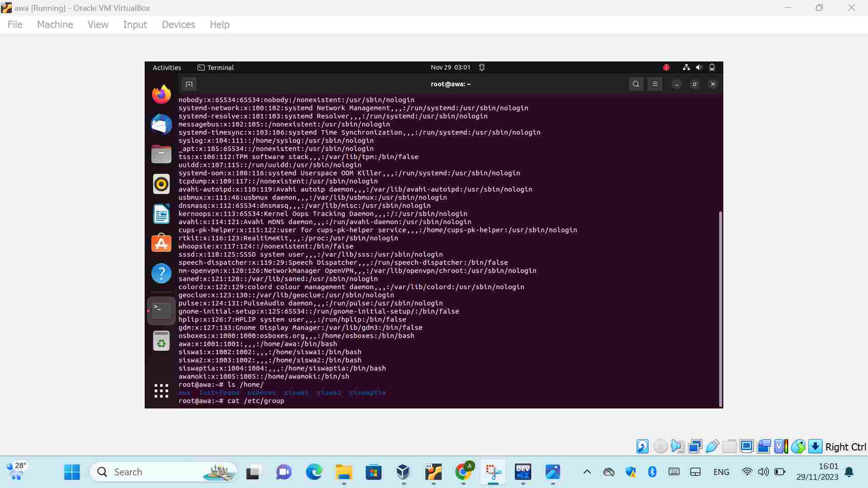The height and width of the screenshot is (488, 868).
Task: Open the Trash in the dock
Action: tap(161, 341)
